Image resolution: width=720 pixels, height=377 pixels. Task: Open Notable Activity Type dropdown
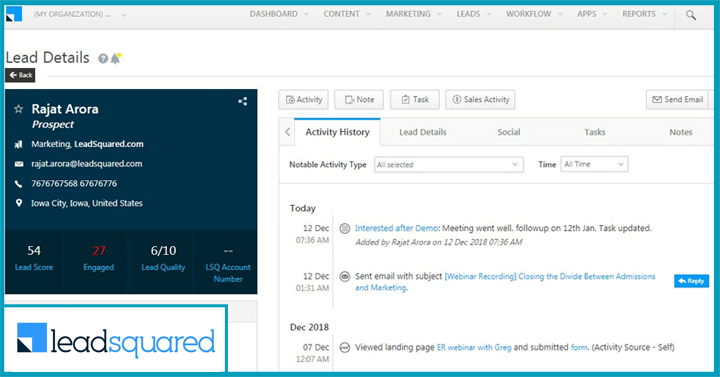pos(449,164)
